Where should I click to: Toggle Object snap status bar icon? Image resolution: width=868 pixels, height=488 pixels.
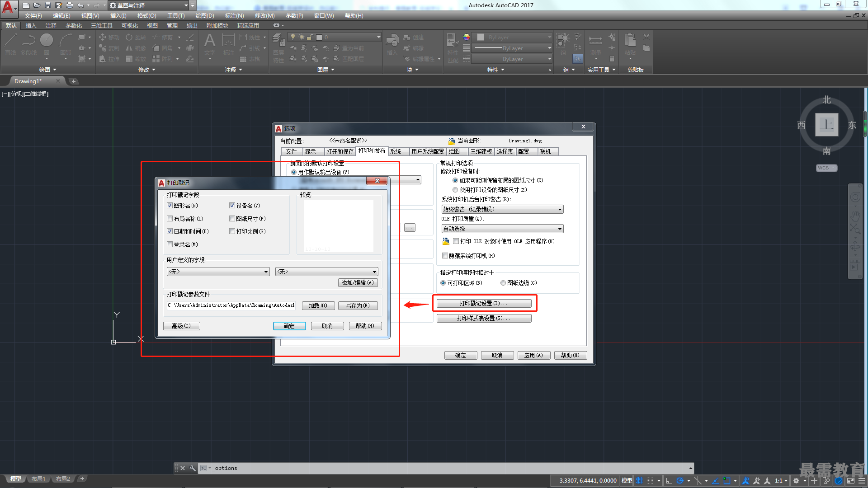click(727, 481)
